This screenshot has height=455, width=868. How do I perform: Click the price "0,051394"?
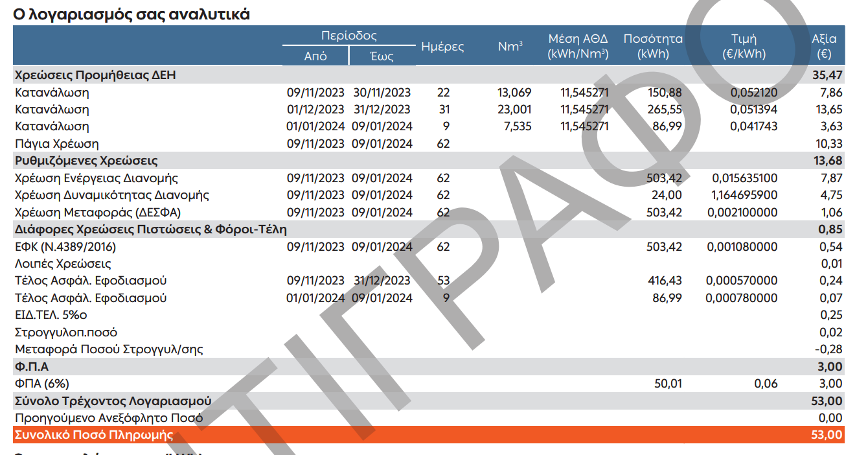coord(754,110)
